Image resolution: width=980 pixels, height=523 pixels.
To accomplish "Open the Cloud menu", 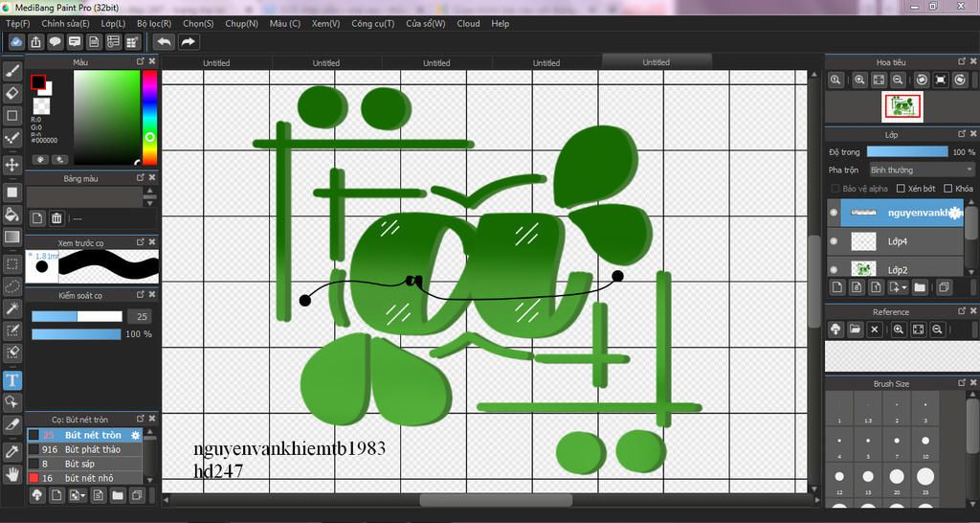I will (x=468, y=23).
